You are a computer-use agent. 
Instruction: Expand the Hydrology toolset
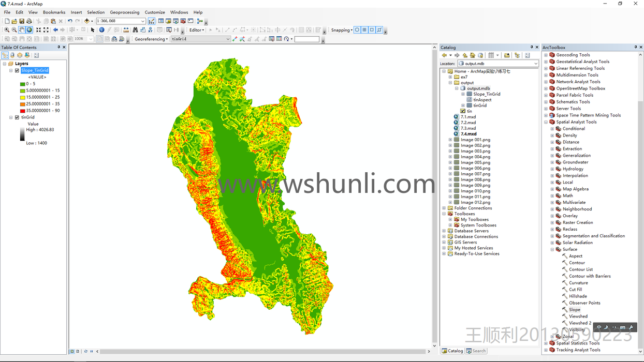[552, 169]
